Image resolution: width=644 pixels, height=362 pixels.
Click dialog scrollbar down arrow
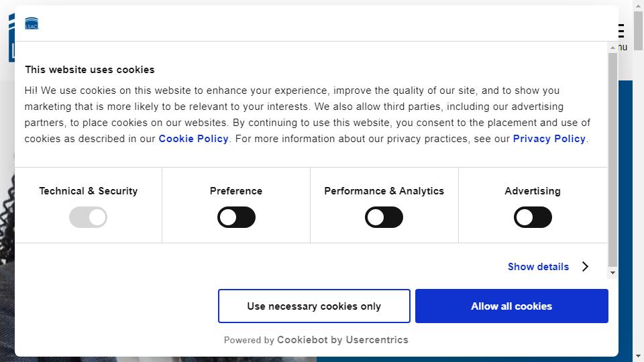tap(612, 273)
